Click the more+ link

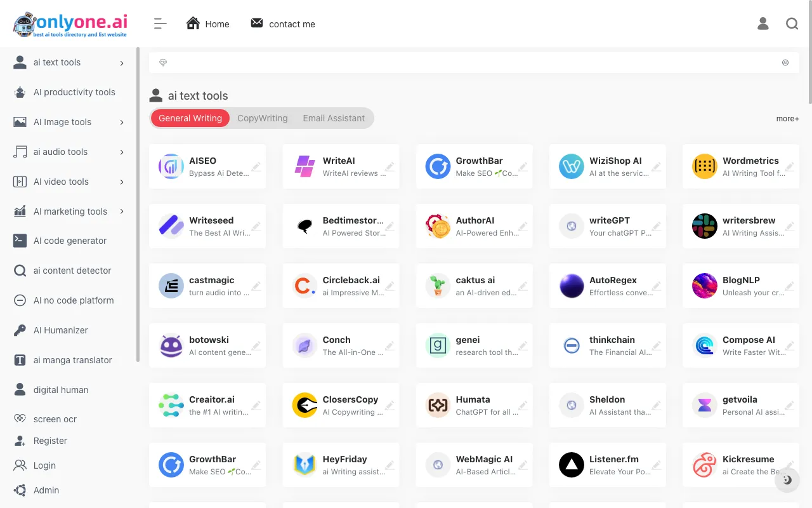(787, 119)
